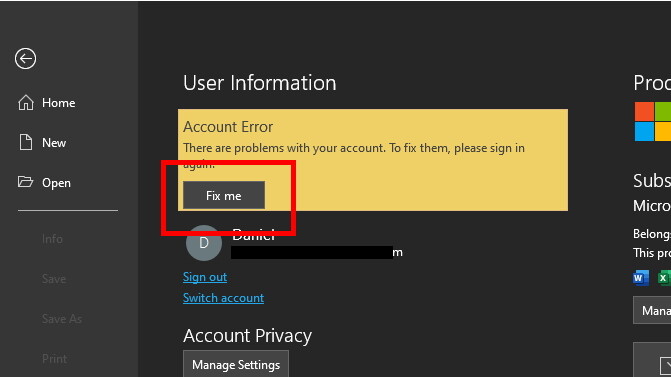Click the Word app icon
The image size is (671, 377).
point(641,278)
